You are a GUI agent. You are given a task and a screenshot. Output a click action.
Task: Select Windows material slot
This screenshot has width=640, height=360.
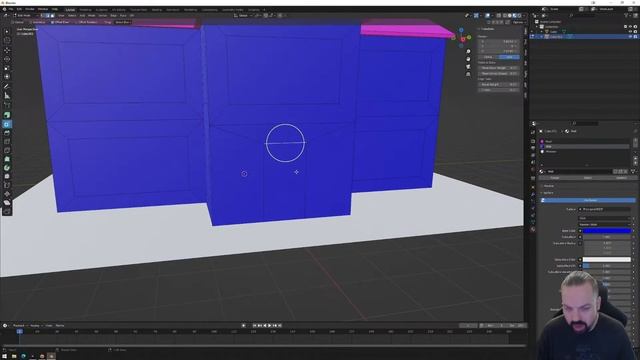[x=584, y=151]
